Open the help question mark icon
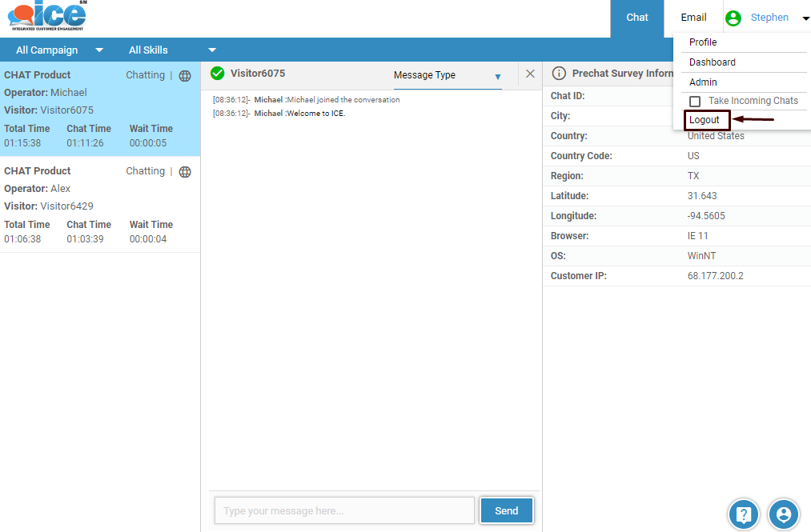811x532 pixels. pyautogui.click(x=743, y=514)
